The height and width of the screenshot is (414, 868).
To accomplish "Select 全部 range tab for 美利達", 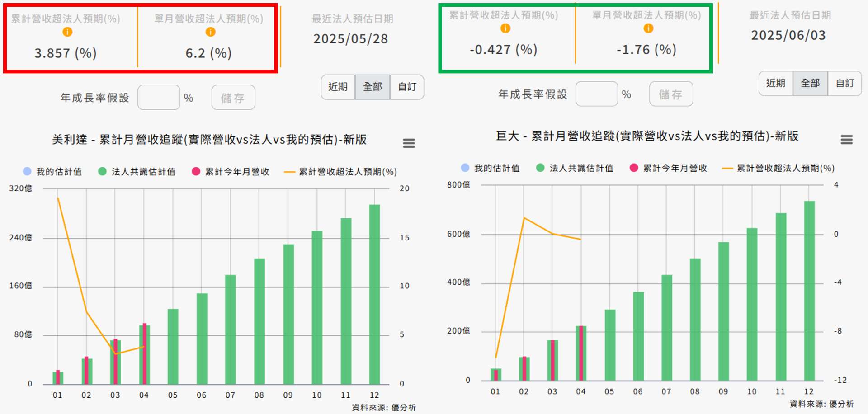I will [x=373, y=87].
